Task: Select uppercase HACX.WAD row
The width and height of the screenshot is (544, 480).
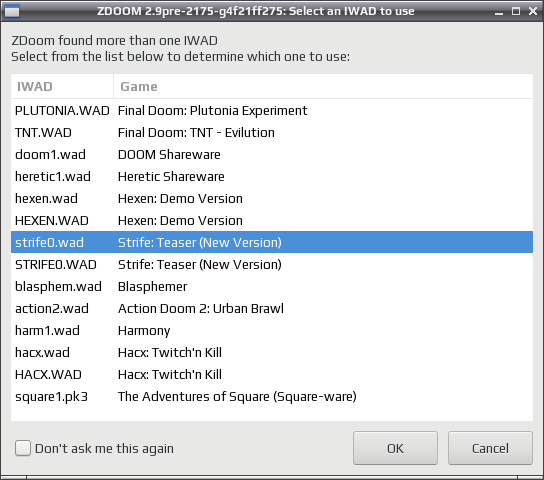Action: pyautogui.click(x=272, y=375)
